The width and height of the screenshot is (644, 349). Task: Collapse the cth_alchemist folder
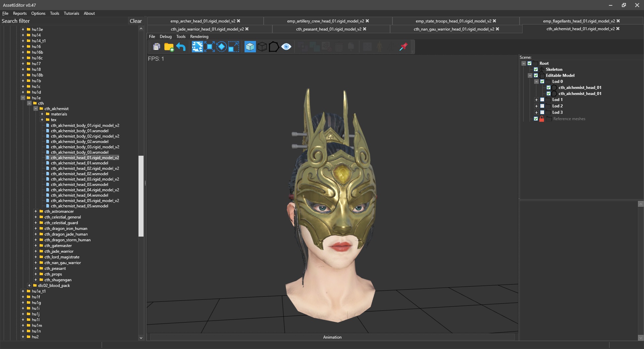[36, 109]
